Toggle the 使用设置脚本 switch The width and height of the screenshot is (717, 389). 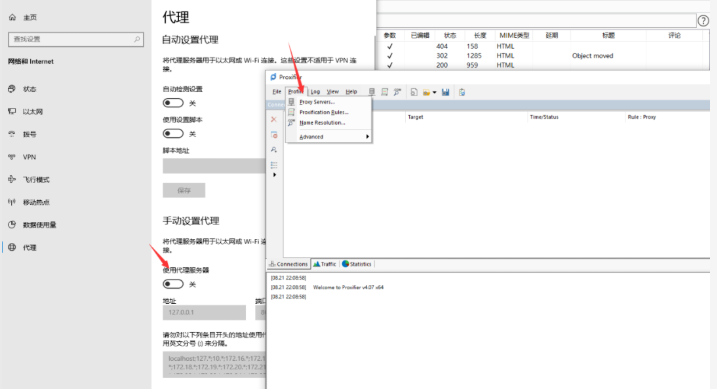[173, 133]
